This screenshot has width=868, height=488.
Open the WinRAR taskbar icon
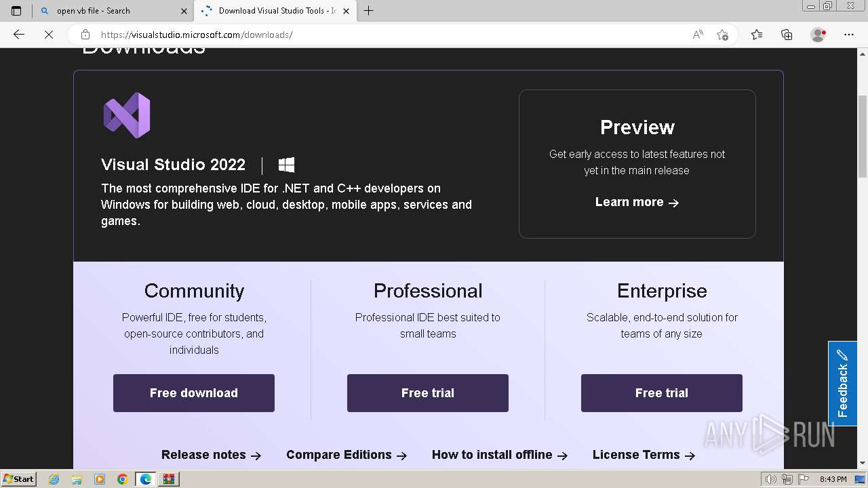tap(169, 479)
